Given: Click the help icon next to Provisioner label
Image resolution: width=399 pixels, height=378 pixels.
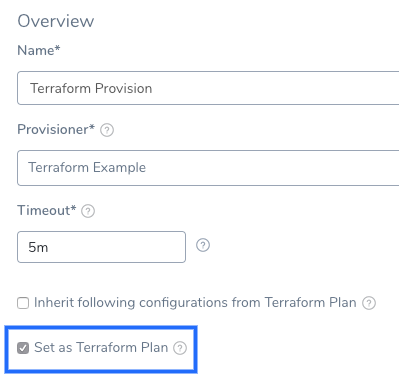Looking at the screenshot, I should pos(107,130).
